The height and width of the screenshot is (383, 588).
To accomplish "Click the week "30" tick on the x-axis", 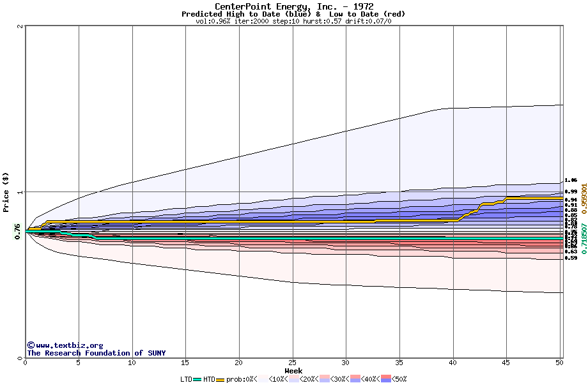I will click(346, 363).
